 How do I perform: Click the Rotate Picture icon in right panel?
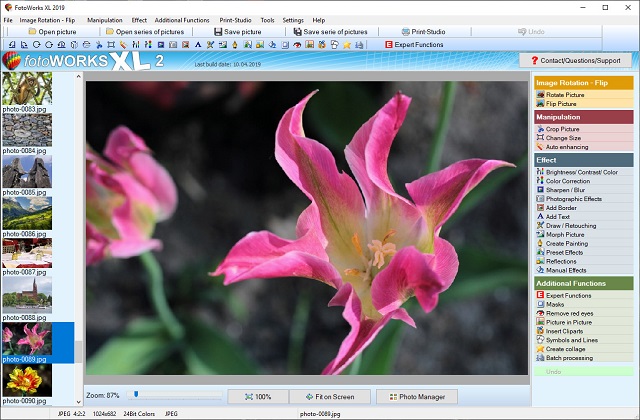pyautogui.click(x=540, y=94)
